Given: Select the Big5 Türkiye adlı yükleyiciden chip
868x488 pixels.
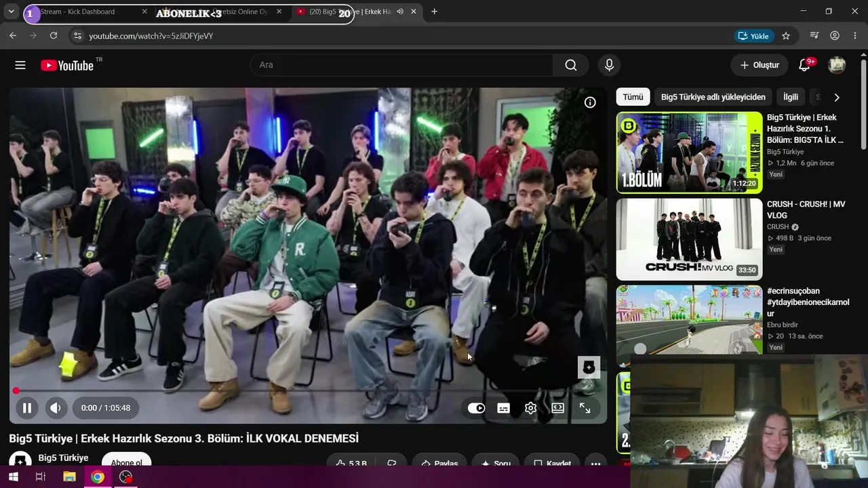Looking at the screenshot, I should coord(713,97).
